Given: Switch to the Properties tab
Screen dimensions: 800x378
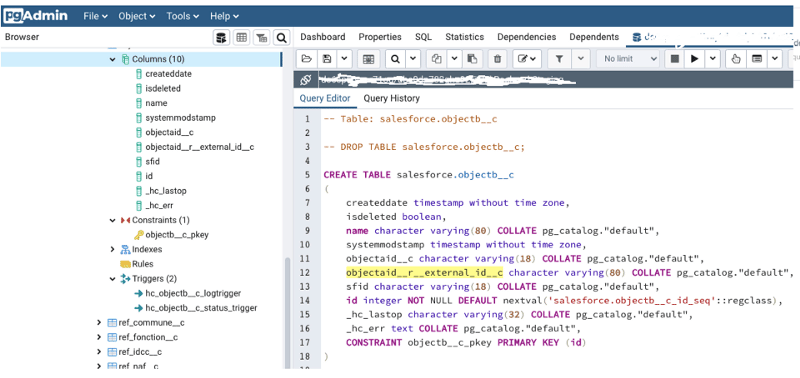Looking at the screenshot, I should 380,37.
